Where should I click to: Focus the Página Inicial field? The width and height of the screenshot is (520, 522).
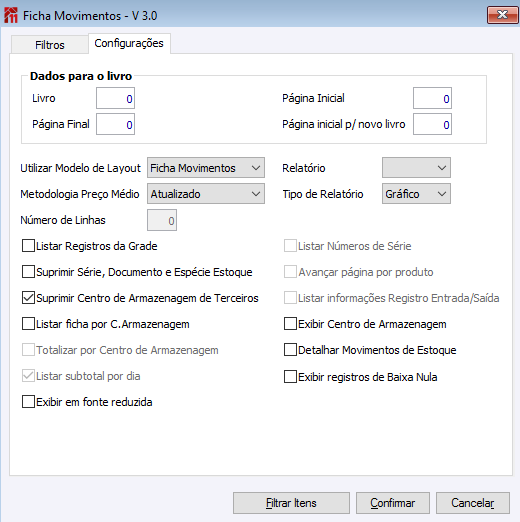click(432, 98)
